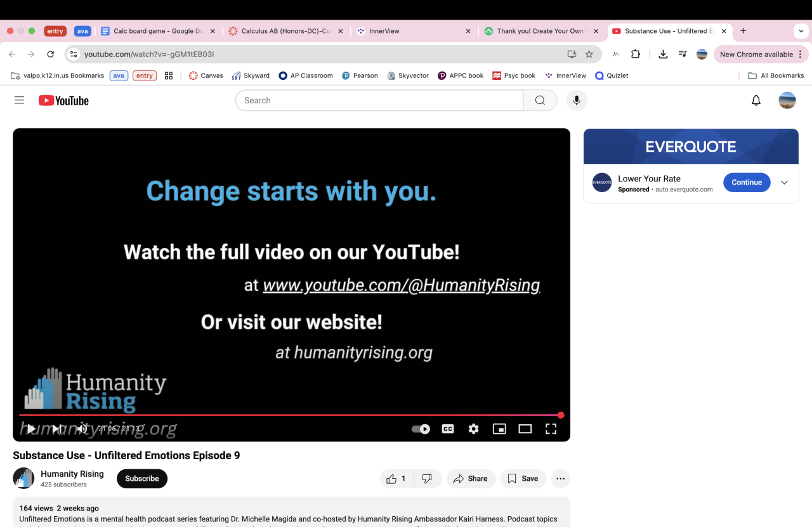Click the search magnifier button
The width and height of the screenshot is (812, 527).
(540, 100)
